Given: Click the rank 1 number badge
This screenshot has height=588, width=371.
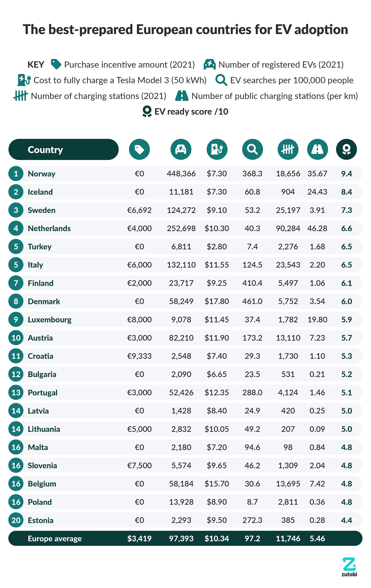Looking at the screenshot, I should click(x=16, y=174).
